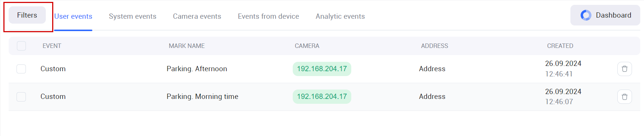Switch to the User events tab

(73, 16)
